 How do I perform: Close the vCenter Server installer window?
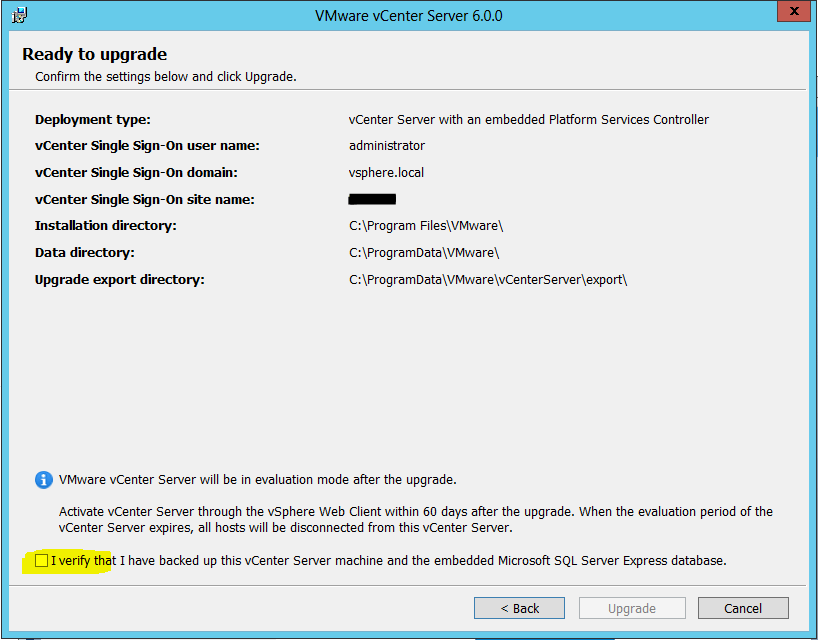(x=794, y=11)
